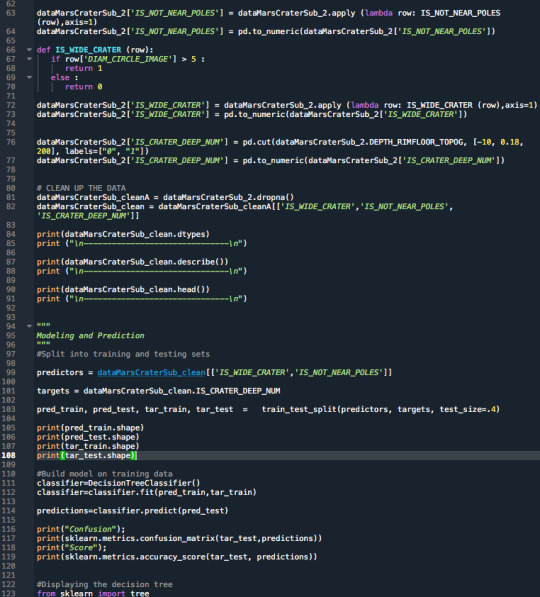Image resolution: width=540 pixels, height=597 pixels.
Task: Click 'DecisionTreeClassifier()' on line 111
Action: click(x=144, y=483)
